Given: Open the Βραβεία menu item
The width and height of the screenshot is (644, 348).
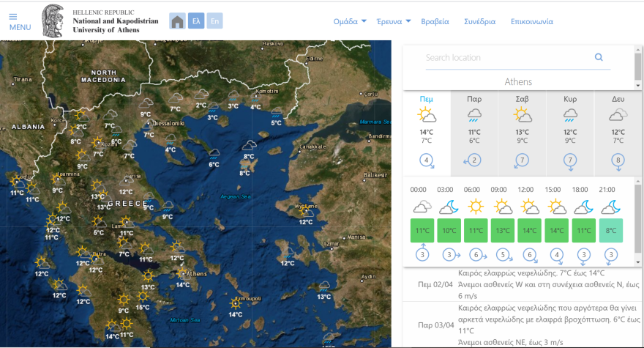Looking at the screenshot, I should click(x=435, y=21).
